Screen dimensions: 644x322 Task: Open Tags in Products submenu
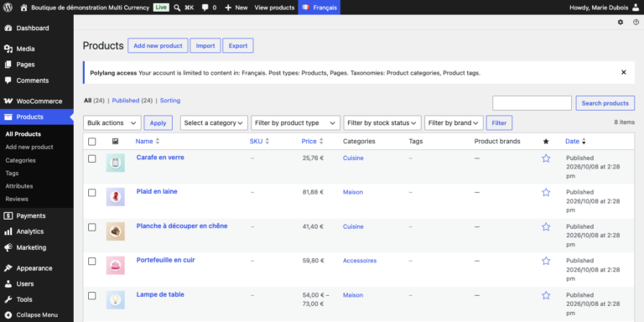12,174
